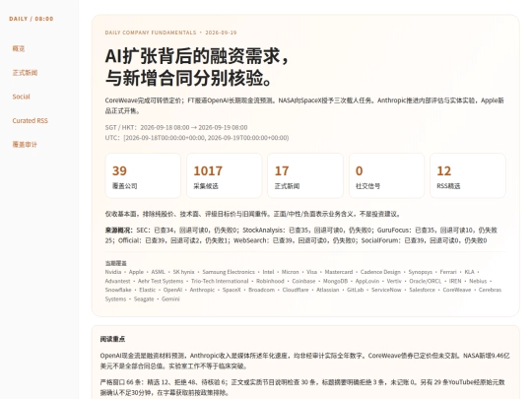
Task: Click Trio-Tech International in coverage list
Action: click(220, 281)
